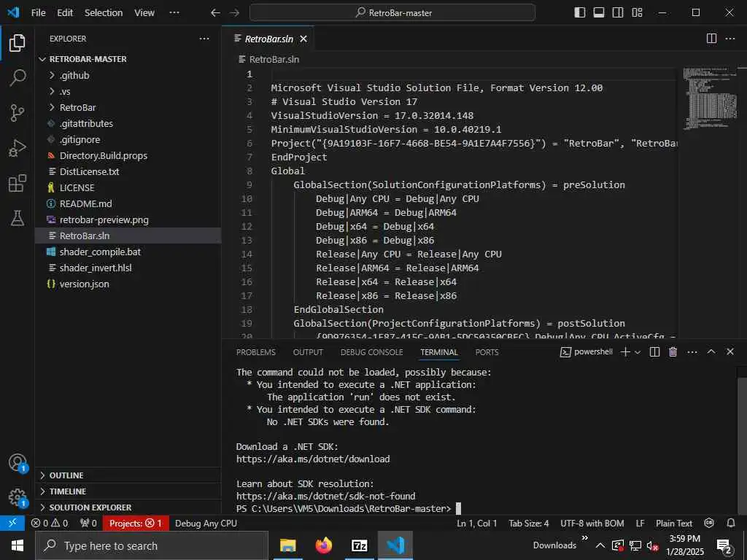Expand the Timeline section
Screen dimensions: 747x560
pyautogui.click(x=128, y=491)
